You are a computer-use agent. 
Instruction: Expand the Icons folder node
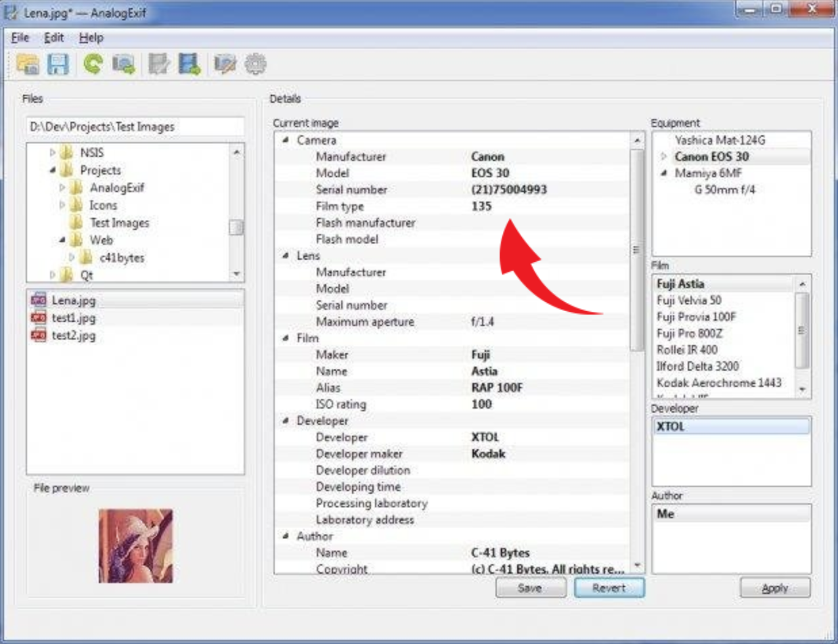click(62, 205)
